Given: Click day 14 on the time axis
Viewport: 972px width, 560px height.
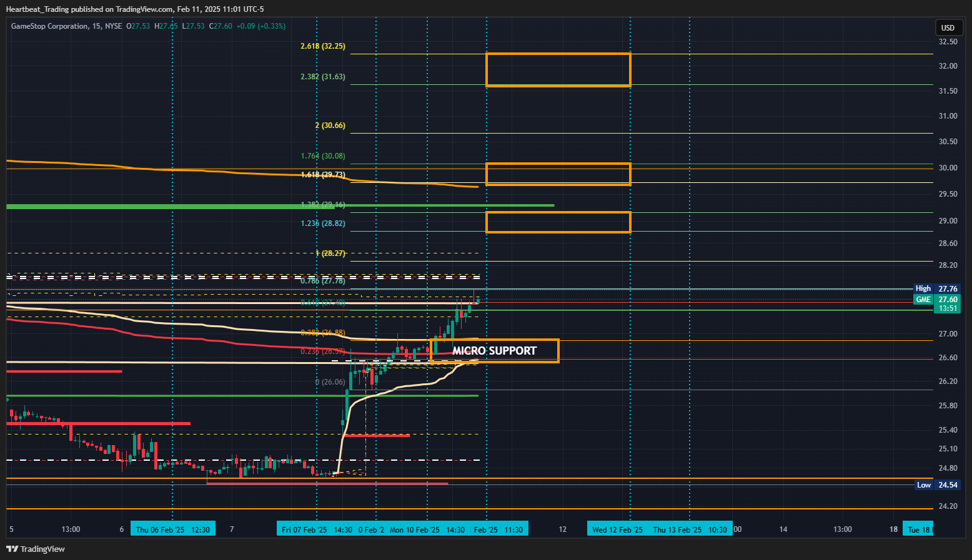Looking at the screenshot, I should click(x=783, y=529).
